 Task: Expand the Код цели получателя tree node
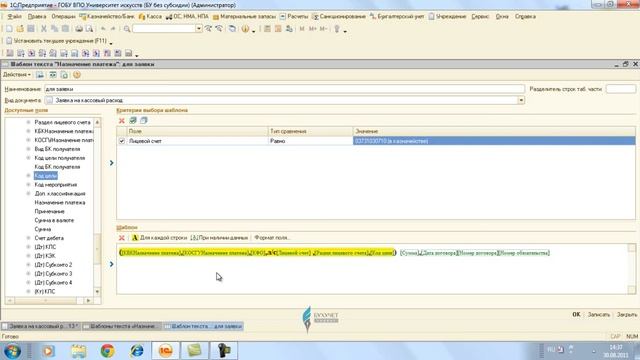pyautogui.click(x=29, y=158)
